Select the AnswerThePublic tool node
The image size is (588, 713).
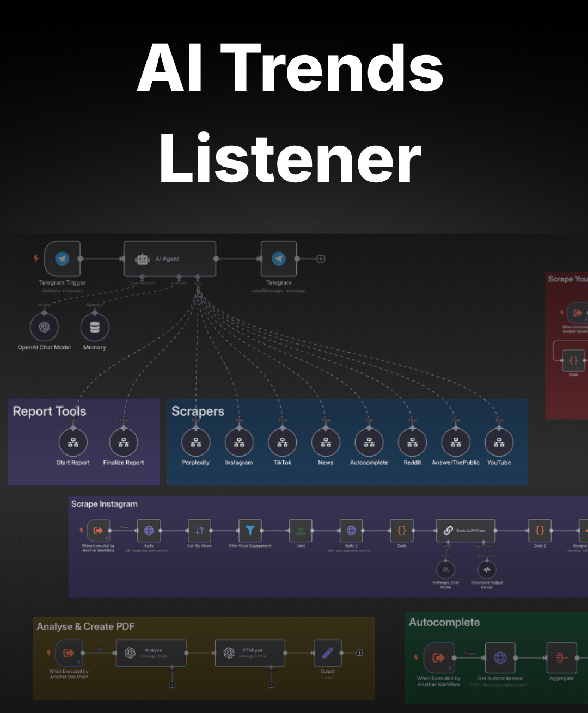456,442
